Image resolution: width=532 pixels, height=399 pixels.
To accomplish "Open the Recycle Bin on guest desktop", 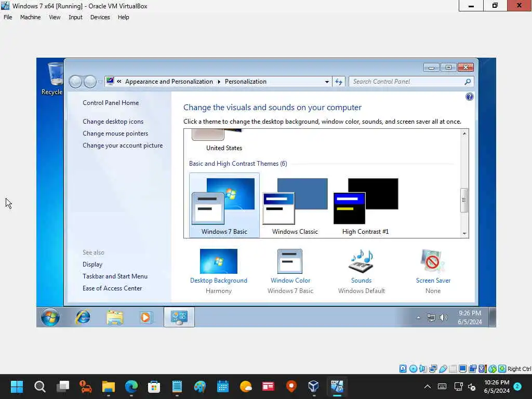I will (x=54, y=79).
